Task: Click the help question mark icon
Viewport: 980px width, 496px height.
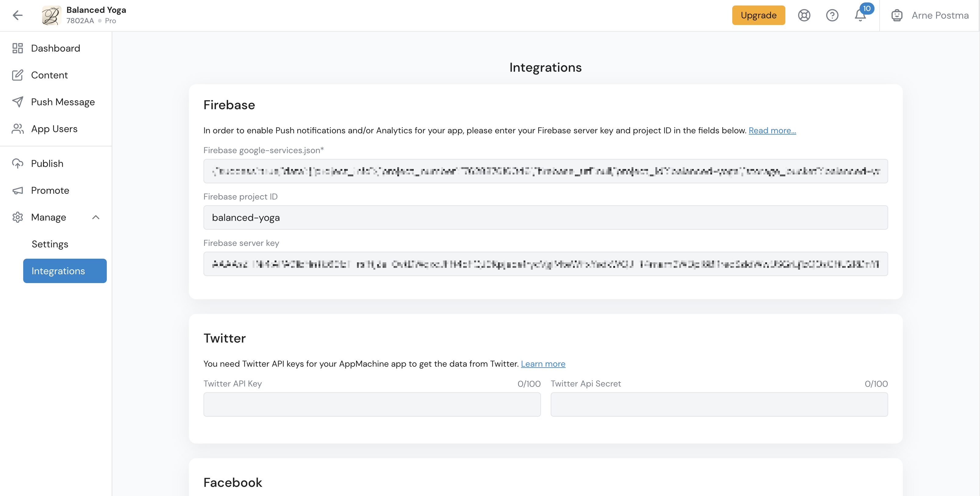Action: [x=832, y=15]
